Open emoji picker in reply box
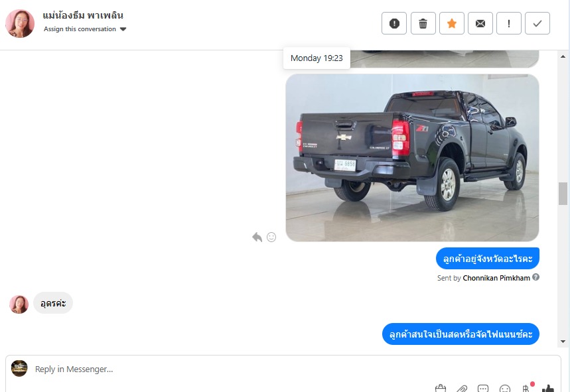570x392 pixels. point(504,389)
